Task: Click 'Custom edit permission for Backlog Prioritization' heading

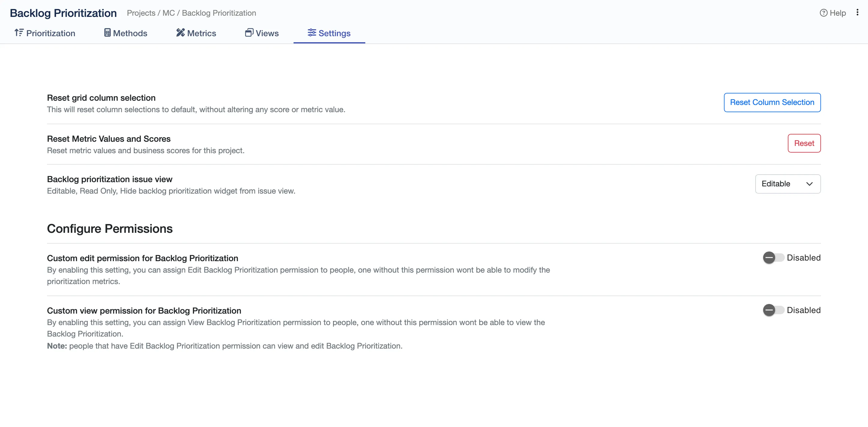Action: point(143,258)
